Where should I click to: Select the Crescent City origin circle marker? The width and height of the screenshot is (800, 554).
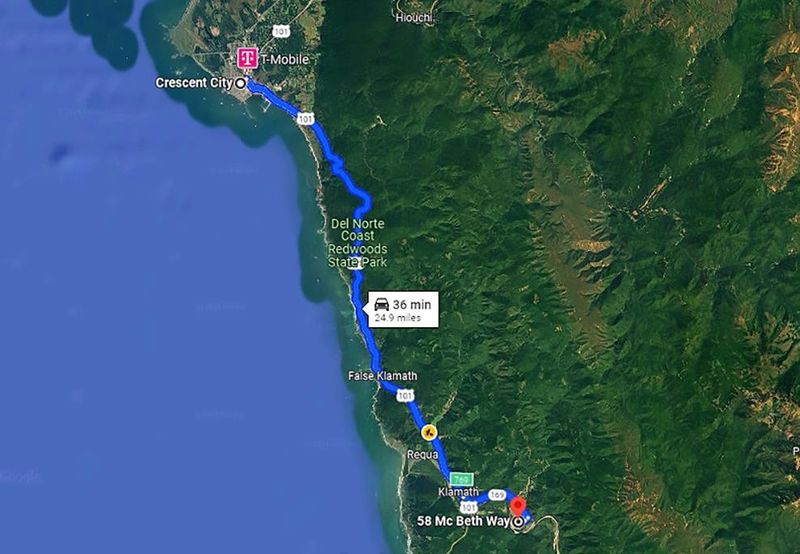(240, 83)
